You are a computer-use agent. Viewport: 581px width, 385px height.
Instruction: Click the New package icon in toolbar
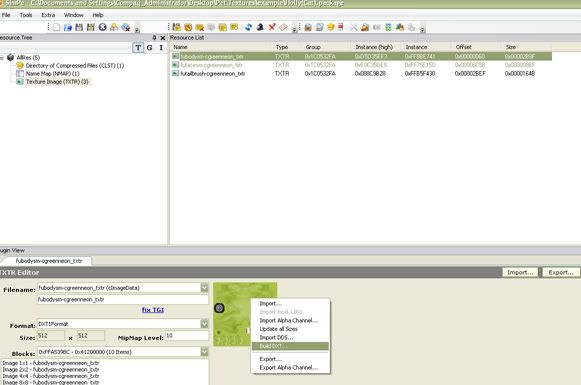56,27
